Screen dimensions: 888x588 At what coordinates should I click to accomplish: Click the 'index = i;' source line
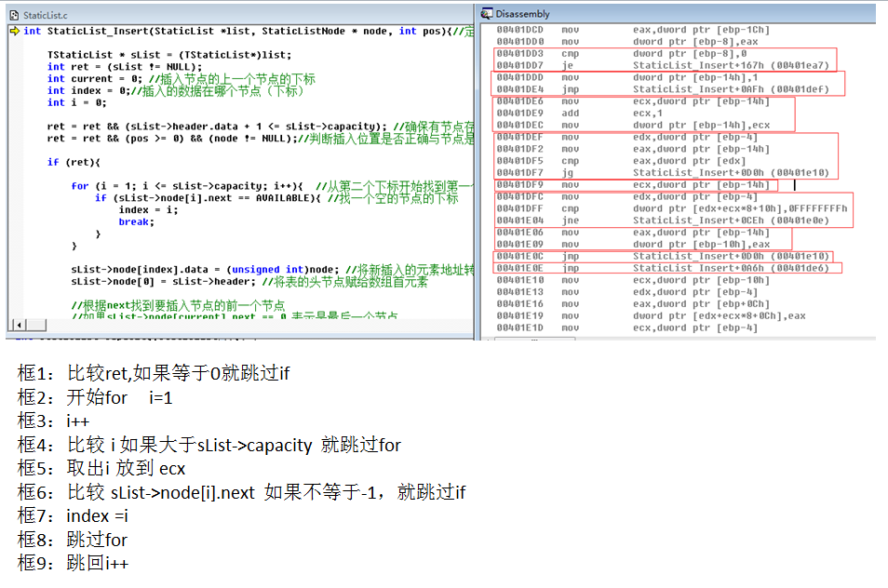[x=148, y=210]
